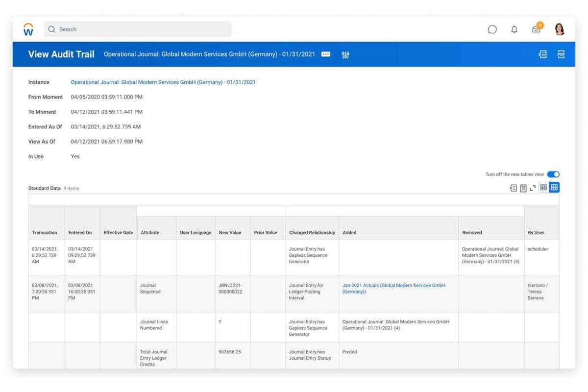588x392 pixels.
Task: Switch to the compact grid view
Action: [x=543, y=187]
